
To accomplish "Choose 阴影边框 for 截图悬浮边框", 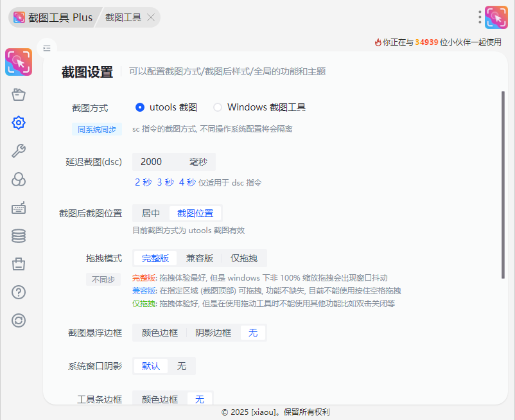I will (x=213, y=333).
